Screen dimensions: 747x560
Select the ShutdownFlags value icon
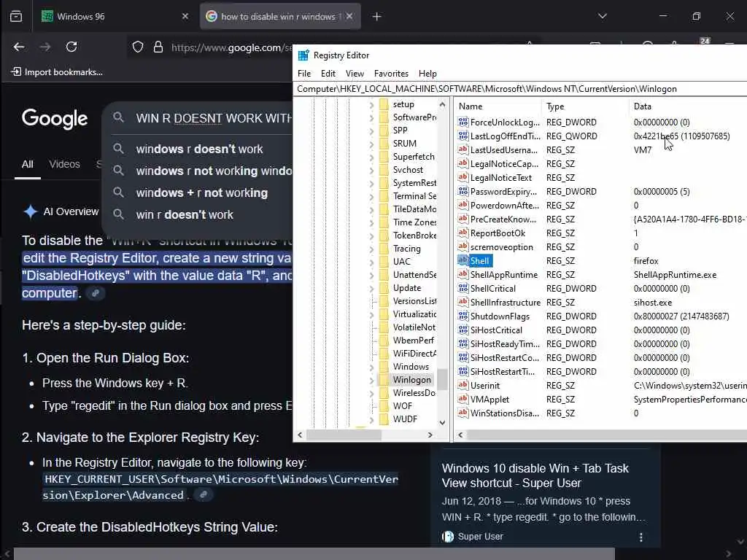point(462,316)
